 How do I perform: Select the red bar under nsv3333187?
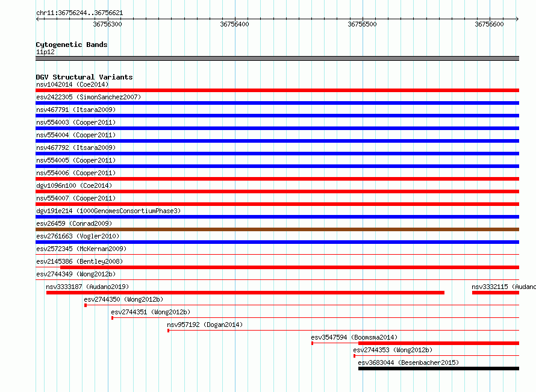245,293
